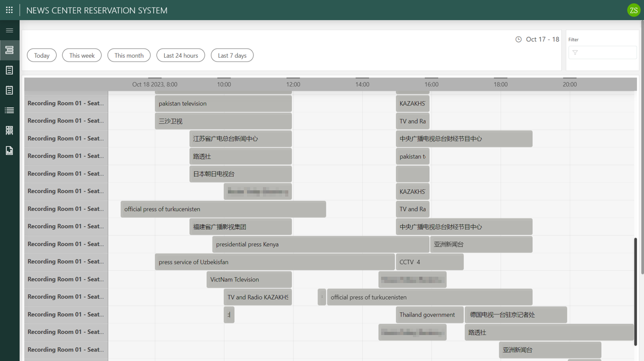Open the 江苏省广电总台新闻中心 reservation
The height and width of the screenshot is (361, 644).
(x=241, y=139)
